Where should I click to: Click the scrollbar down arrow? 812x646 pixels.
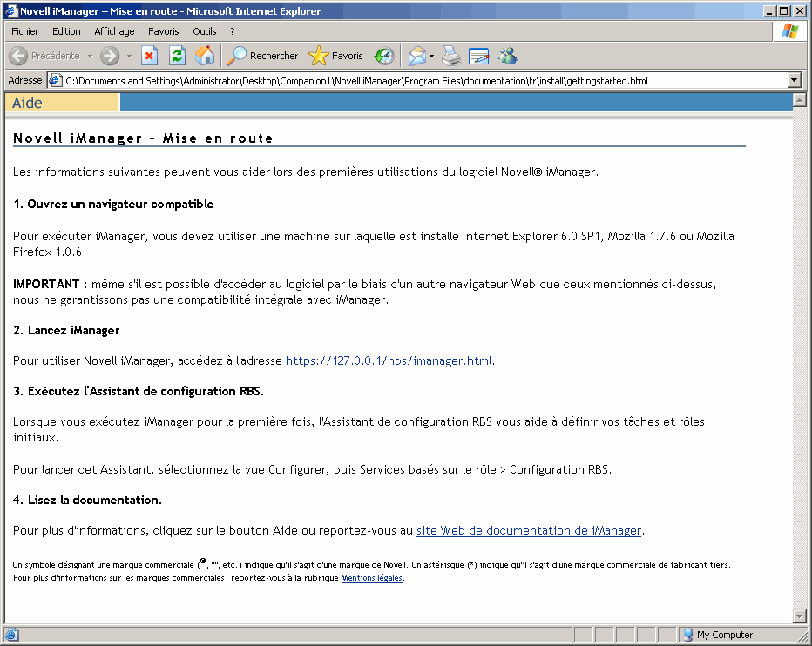coord(800,618)
